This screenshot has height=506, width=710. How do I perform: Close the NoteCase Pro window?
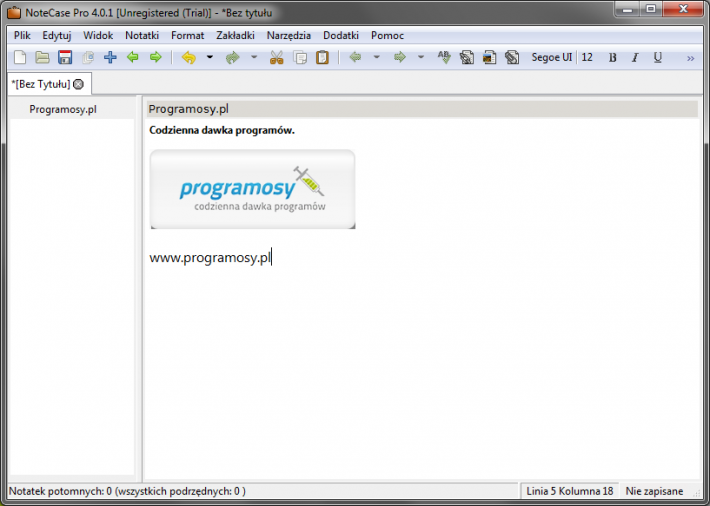pyautogui.click(x=683, y=9)
